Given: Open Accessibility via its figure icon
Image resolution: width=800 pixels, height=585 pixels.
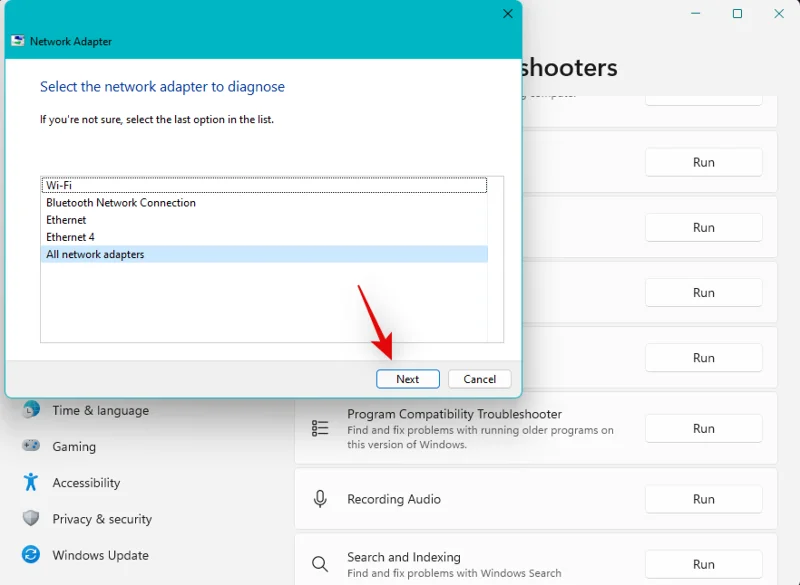Looking at the screenshot, I should (x=31, y=482).
